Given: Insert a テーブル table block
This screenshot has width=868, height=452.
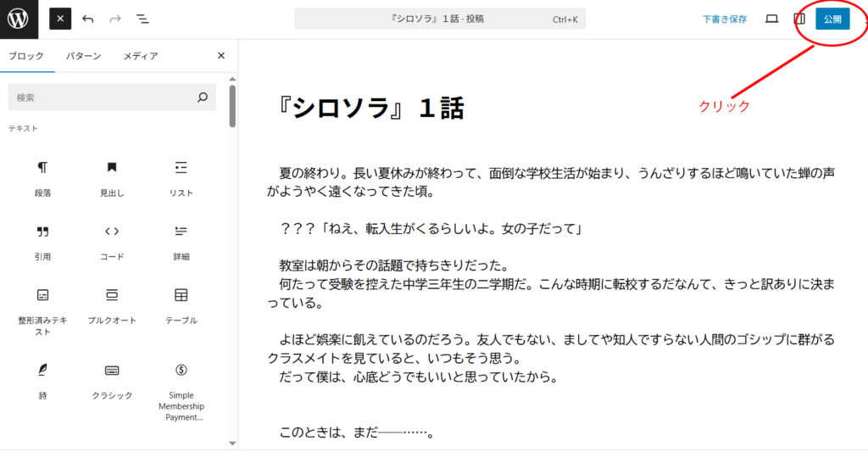Looking at the screenshot, I should [181, 306].
